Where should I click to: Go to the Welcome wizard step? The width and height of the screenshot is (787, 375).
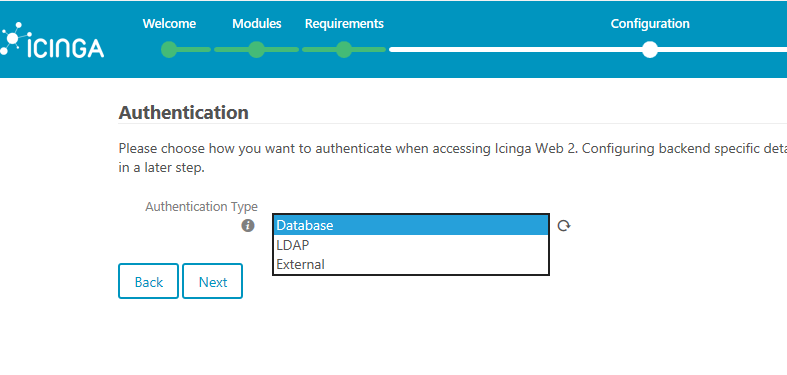[169, 24]
